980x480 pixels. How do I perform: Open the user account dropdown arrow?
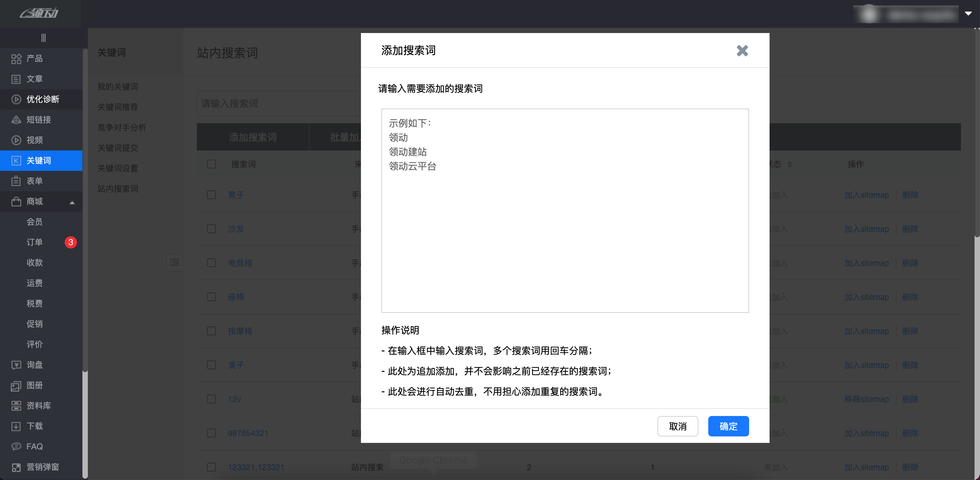[968, 13]
